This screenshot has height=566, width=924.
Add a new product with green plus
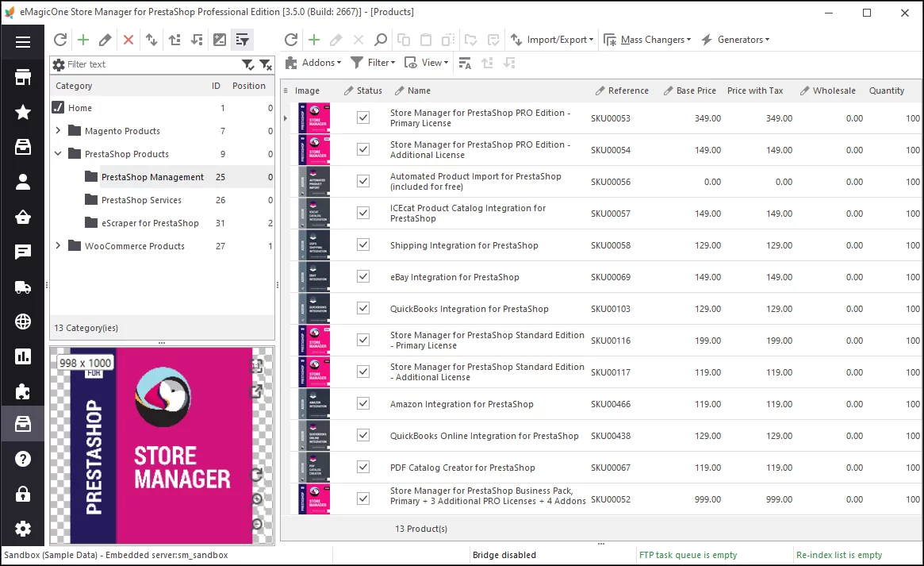314,40
